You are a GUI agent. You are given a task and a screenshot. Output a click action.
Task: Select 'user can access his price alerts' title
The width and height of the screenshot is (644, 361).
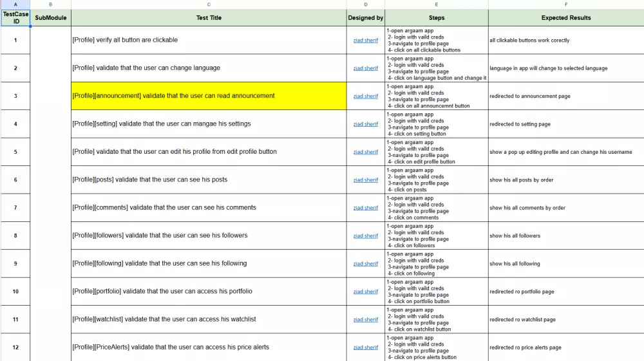[209, 347]
